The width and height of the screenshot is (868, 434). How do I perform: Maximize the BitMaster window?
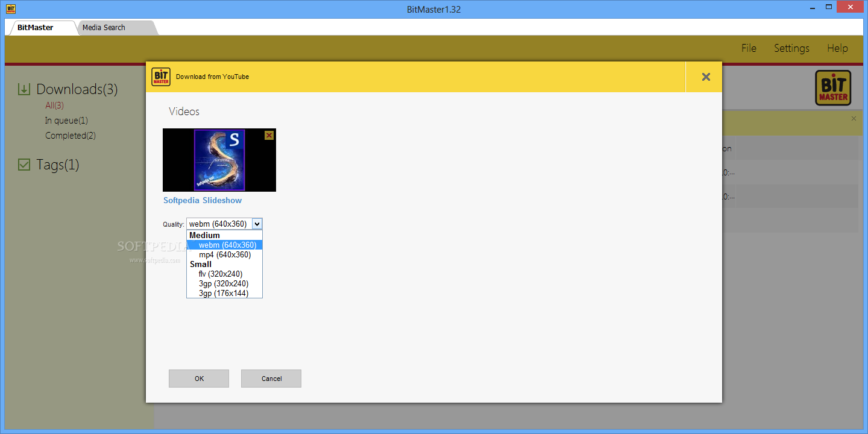click(829, 7)
